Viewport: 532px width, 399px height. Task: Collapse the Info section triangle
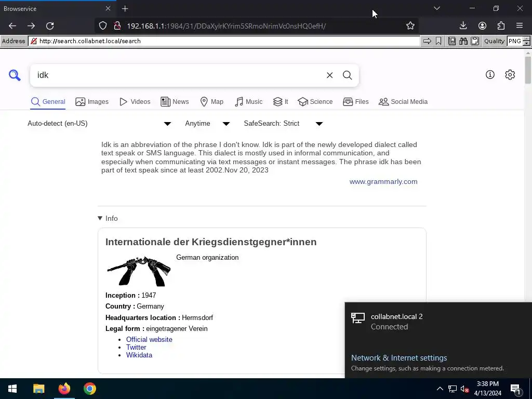coord(100,218)
